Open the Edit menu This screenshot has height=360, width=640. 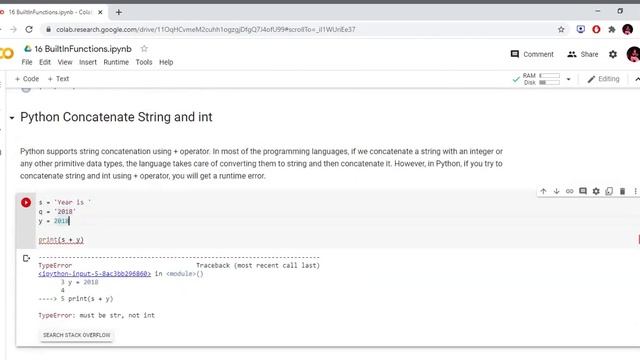pyautogui.click(x=45, y=62)
